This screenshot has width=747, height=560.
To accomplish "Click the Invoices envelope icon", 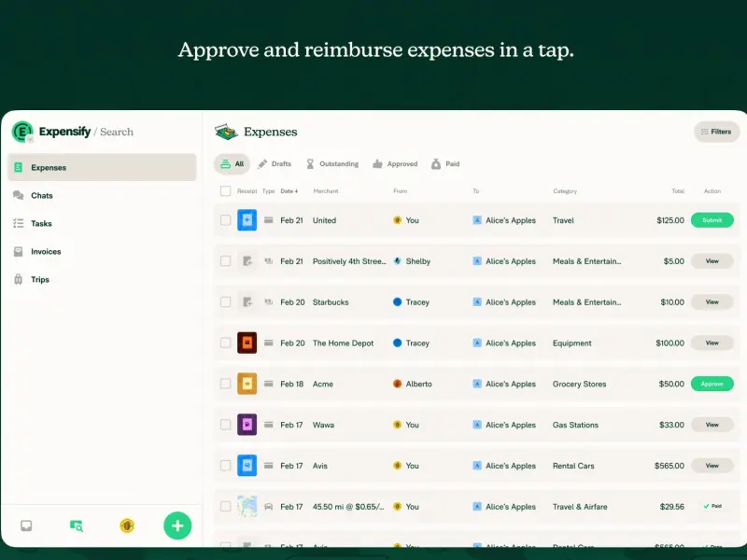I will (18, 251).
